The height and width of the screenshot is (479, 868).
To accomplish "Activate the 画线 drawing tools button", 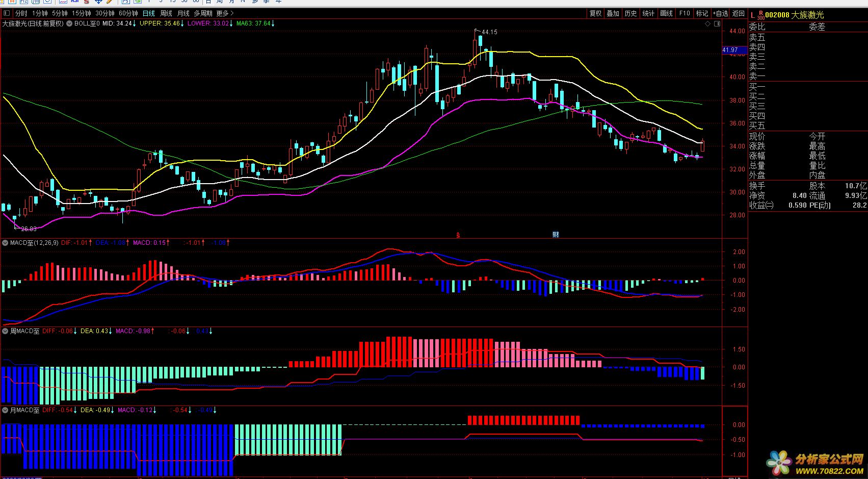I will click(666, 13).
